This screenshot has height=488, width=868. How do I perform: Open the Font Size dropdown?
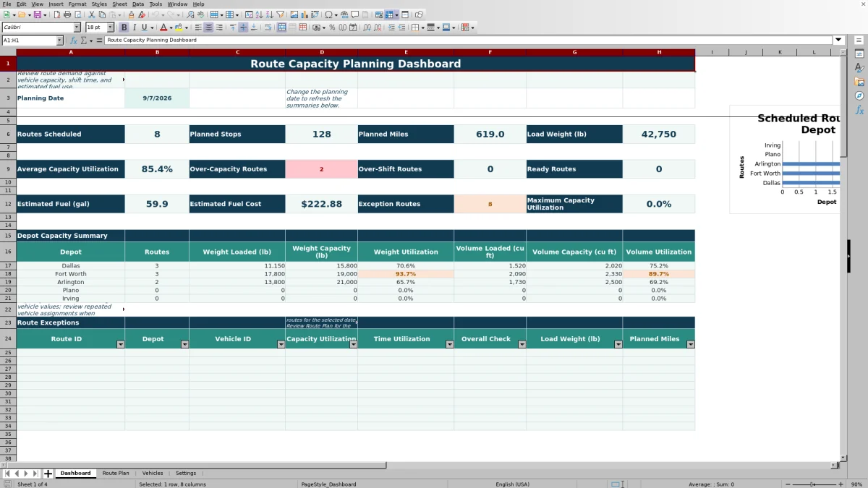(x=110, y=27)
